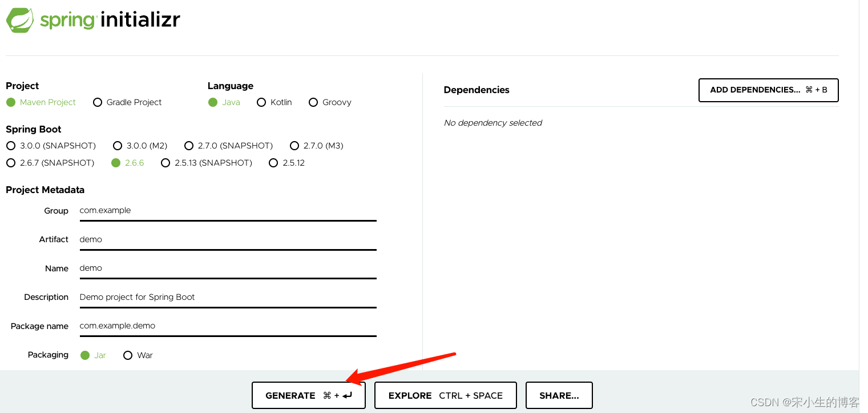Screen dimensions: 868x413
Task: Select Spring Boot 2.5.13 (SNAPSHOT)
Action: [206, 163]
